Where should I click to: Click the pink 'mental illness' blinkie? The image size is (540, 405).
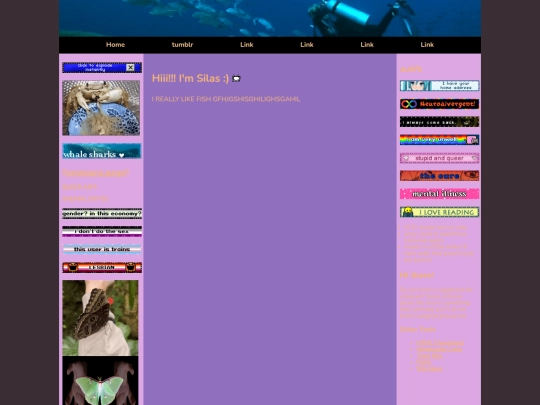point(439,194)
